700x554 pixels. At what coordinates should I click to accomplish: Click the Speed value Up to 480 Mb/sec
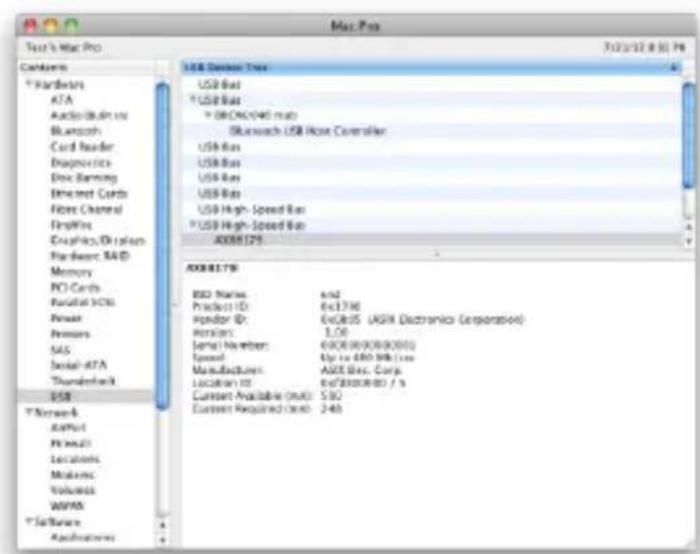(367, 358)
